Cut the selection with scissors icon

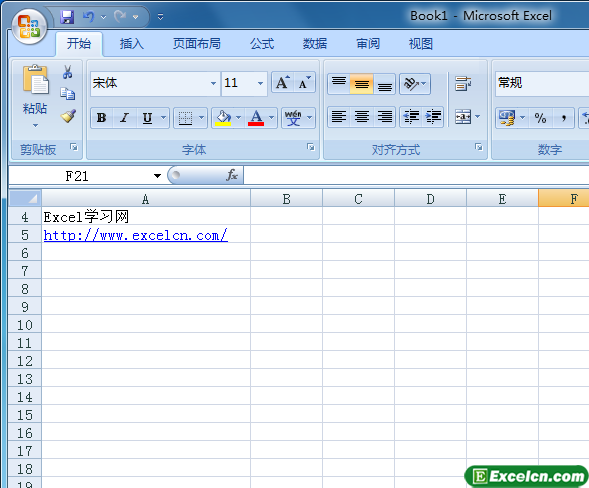pyautogui.click(x=68, y=72)
